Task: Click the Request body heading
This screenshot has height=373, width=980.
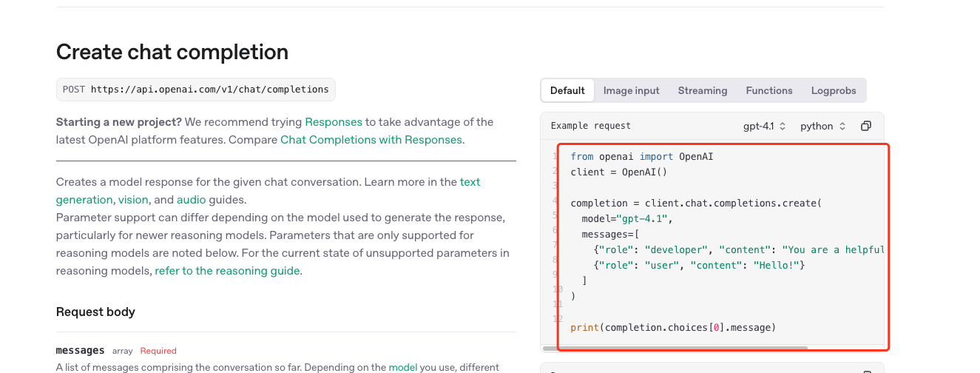Action: pyautogui.click(x=95, y=312)
